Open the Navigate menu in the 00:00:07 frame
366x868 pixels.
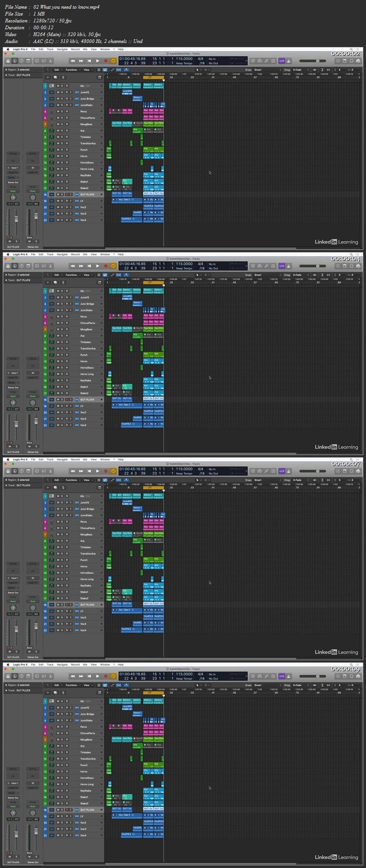click(62, 460)
